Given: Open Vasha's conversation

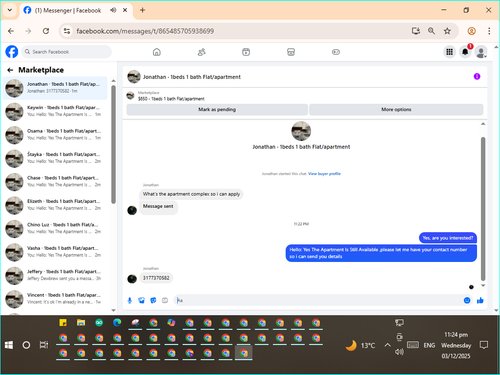Looking at the screenshot, I should [55, 252].
